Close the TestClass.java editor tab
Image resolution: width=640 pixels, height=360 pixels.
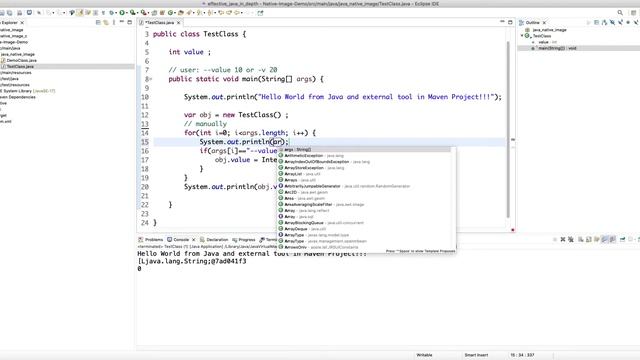pyautogui.click(x=178, y=22)
